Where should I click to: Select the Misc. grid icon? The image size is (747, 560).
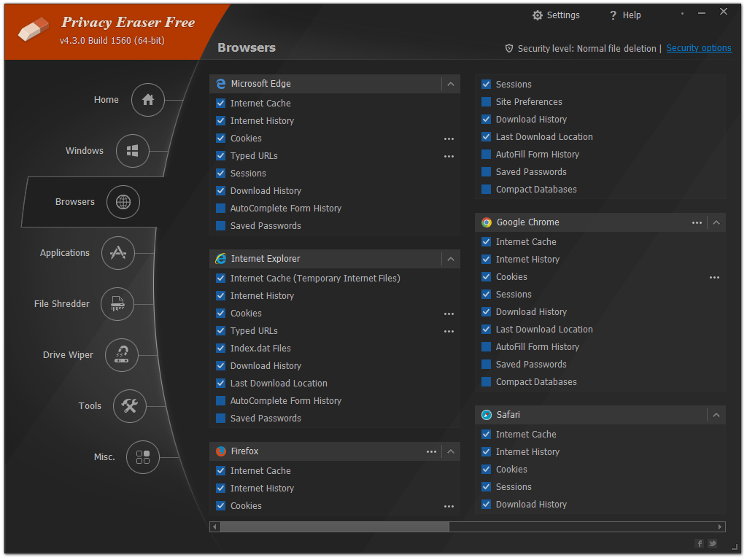point(143,457)
